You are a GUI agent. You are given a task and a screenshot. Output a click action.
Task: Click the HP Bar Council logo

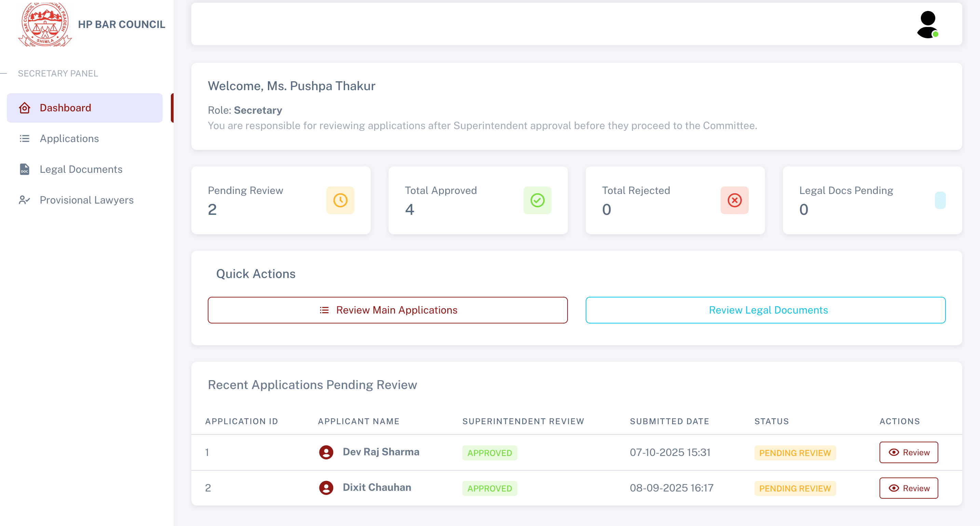pyautogui.click(x=45, y=24)
